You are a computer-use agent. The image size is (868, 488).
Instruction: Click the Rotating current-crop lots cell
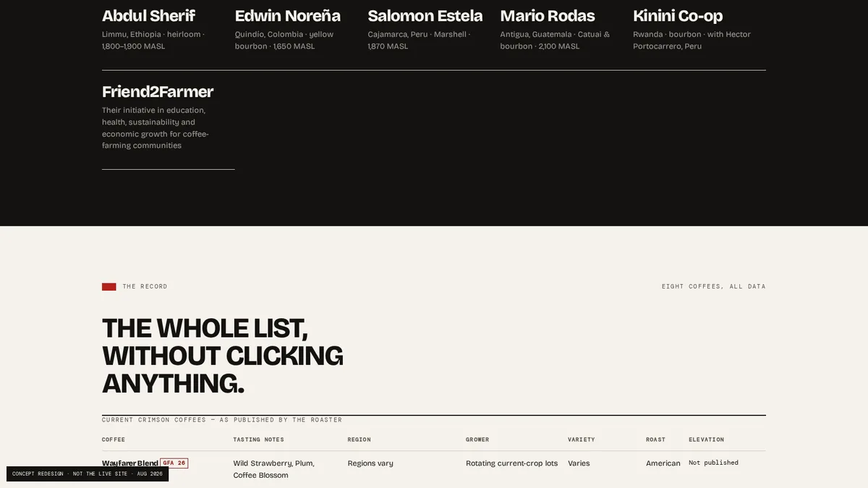click(511, 463)
